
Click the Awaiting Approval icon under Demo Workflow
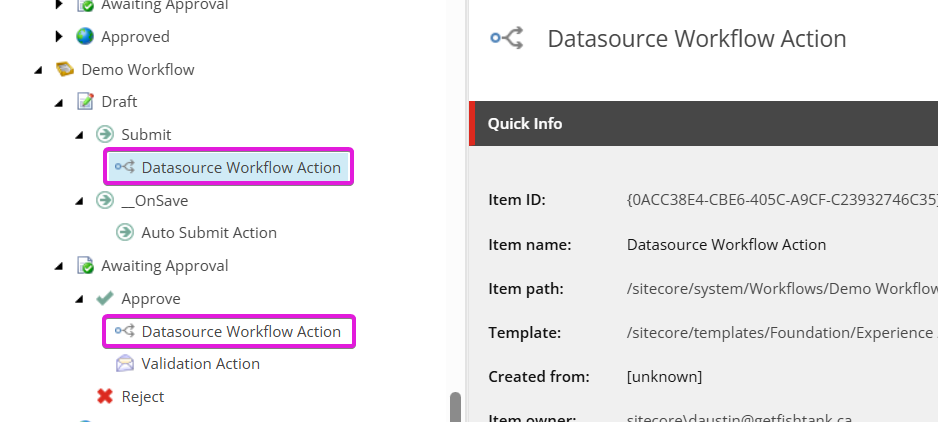tap(85, 265)
